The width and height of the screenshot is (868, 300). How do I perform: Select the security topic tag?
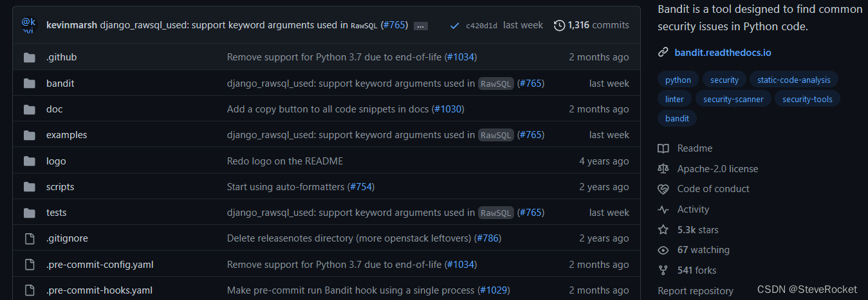725,80
